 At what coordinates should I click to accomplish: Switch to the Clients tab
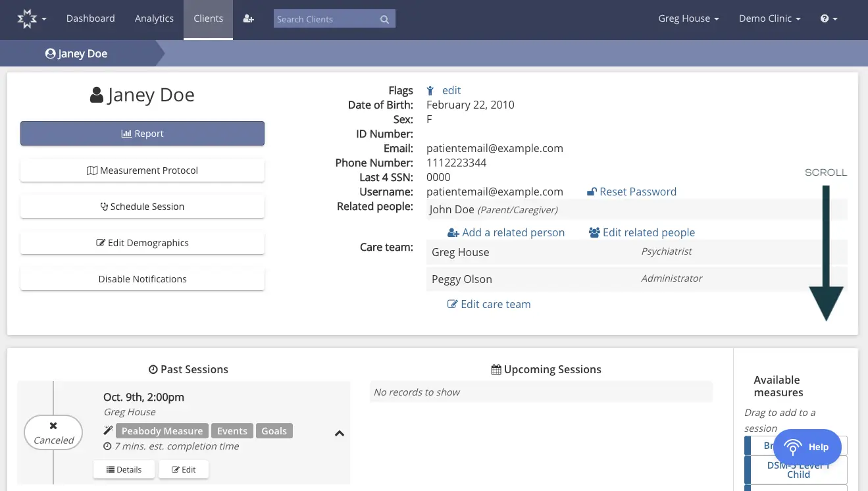pyautogui.click(x=208, y=18)
